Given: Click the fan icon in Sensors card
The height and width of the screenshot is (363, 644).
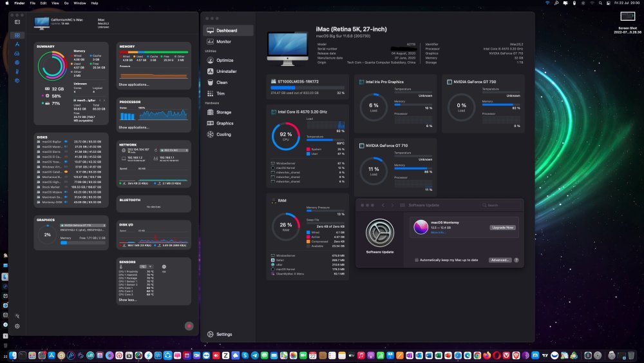Looking at the screenshot, I should [x=164, y=267].
